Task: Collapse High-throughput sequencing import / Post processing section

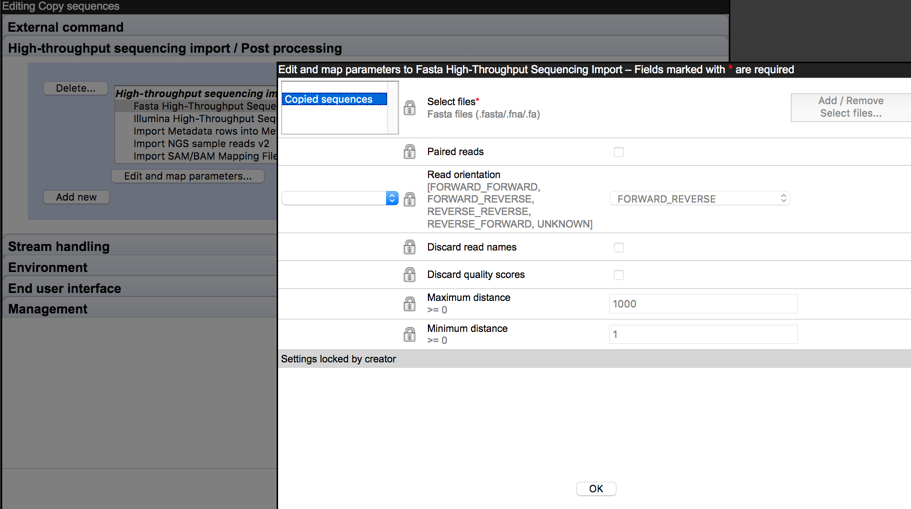Action: (365, 48)
